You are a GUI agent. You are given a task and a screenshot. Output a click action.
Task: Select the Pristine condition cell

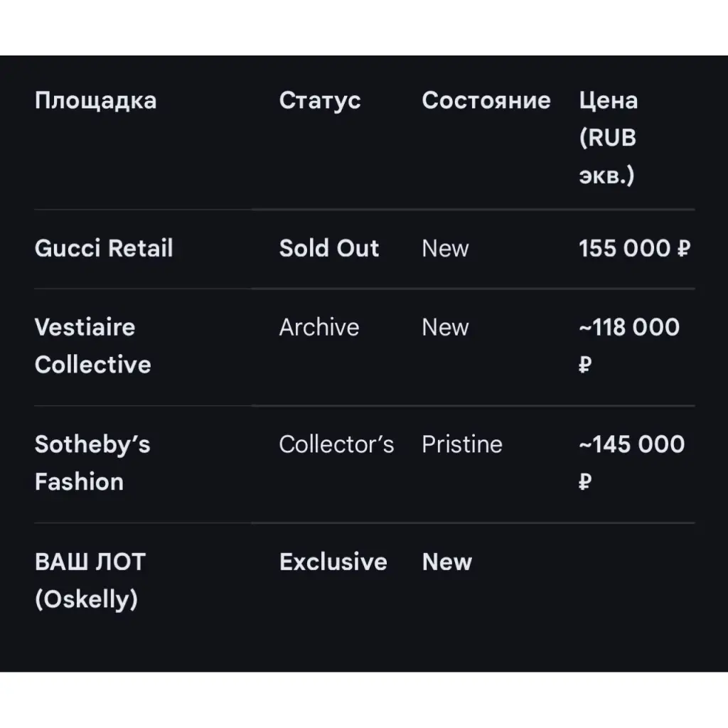click(x=462, y=444)
